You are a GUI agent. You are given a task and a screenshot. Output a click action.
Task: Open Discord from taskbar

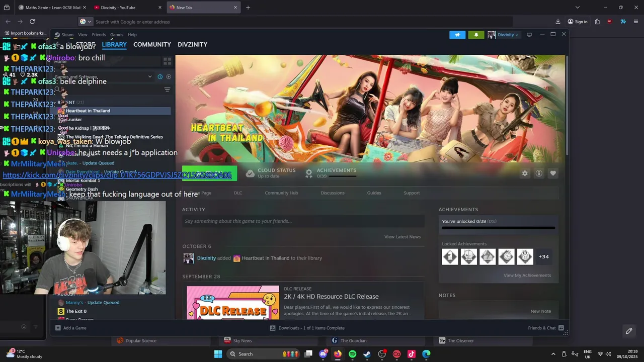click(x=323, y=354)
